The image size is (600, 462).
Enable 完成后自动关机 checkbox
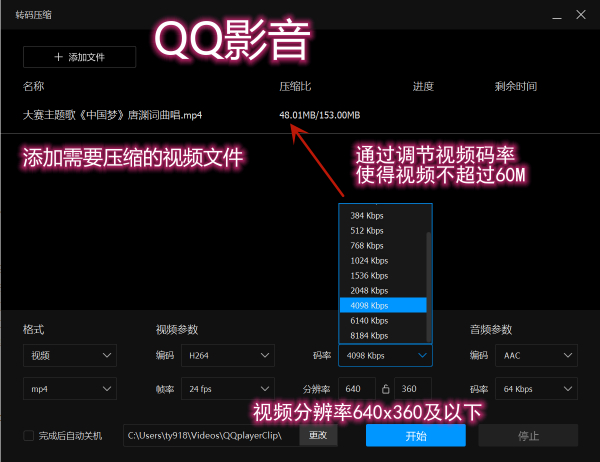click(x=29, y=436)
